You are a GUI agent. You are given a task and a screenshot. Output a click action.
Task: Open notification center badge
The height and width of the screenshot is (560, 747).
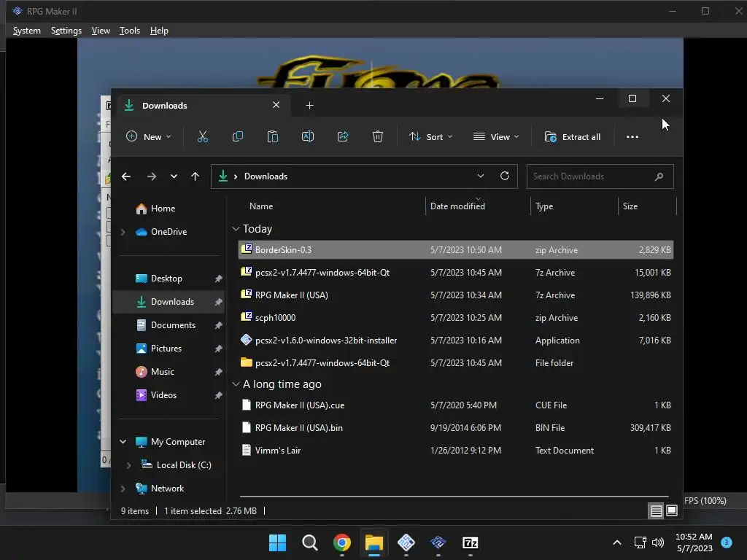point(727,542)
